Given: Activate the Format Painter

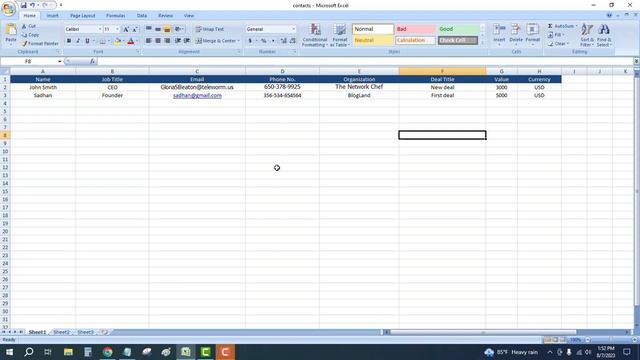Looking at the screenshot, I should tap(40, 43).
